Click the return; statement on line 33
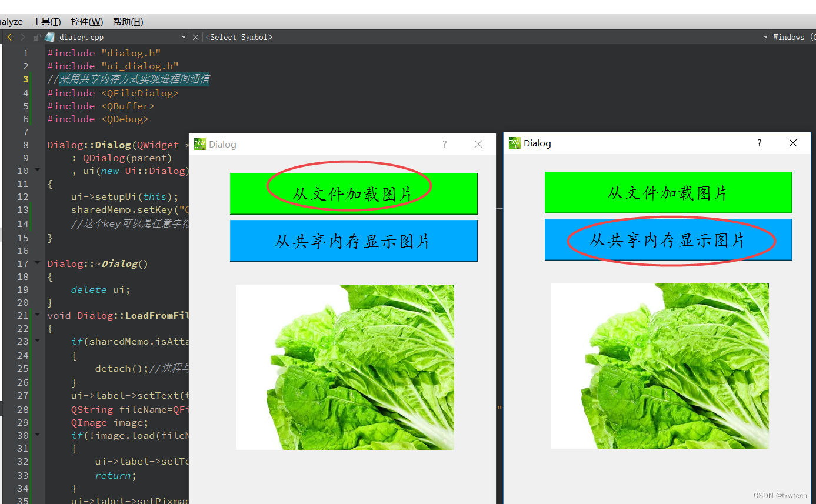The height and width of the screenshot is (504, 816). (116, 476)
